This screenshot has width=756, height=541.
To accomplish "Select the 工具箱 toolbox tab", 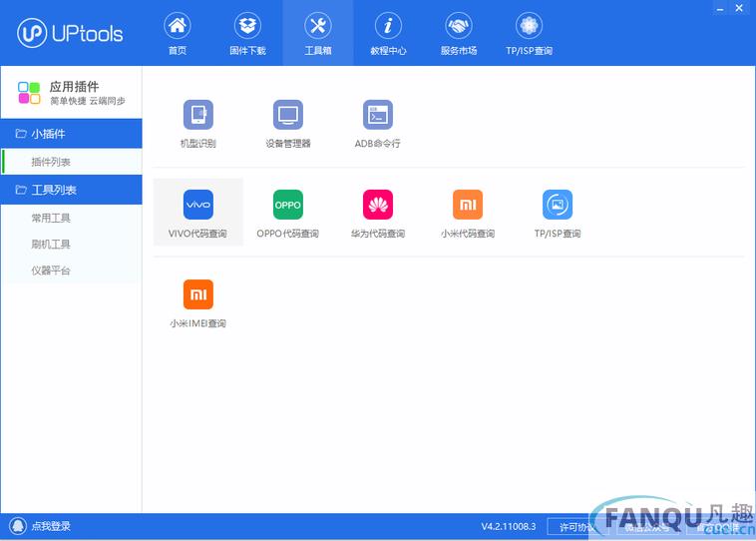I will (318, 33).
